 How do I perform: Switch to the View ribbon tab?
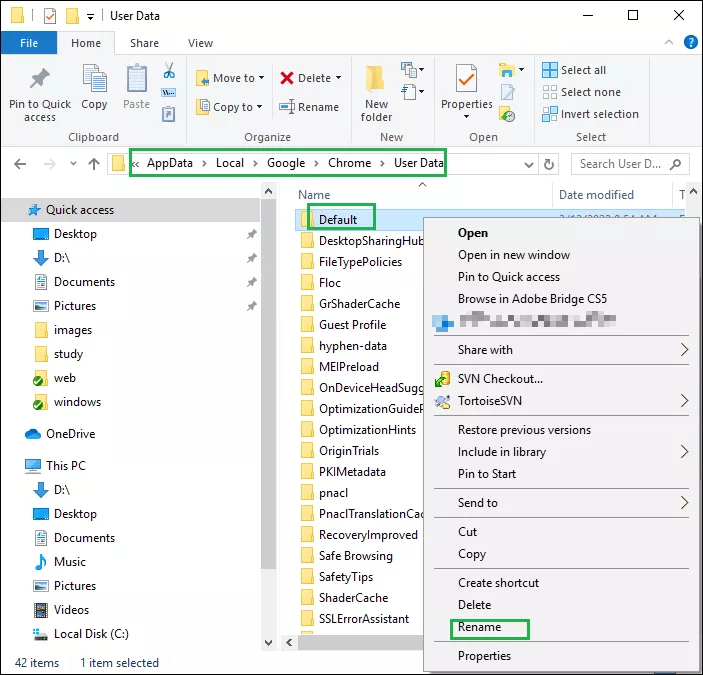(x=200, y=43)
